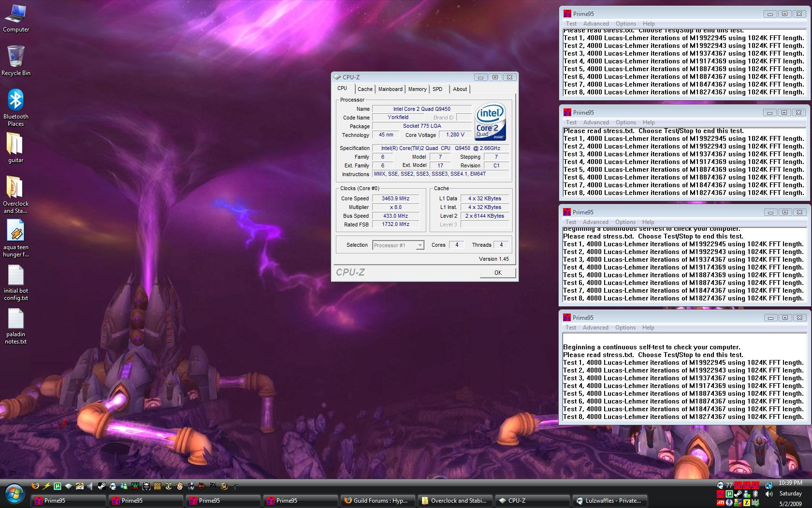Image resolution: width=812 pixels, height=508 pixels.
Task: Click the first Prime95 taskbar button
Action: click(68, 501)
